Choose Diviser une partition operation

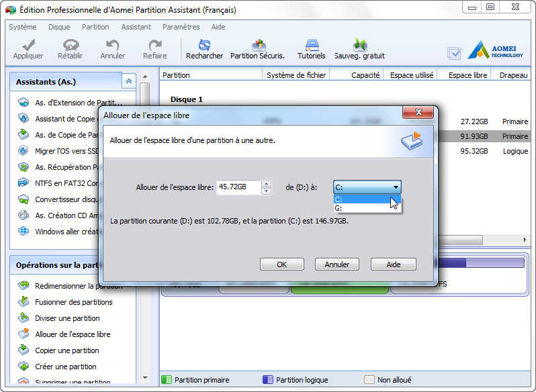tap(59, 318)
